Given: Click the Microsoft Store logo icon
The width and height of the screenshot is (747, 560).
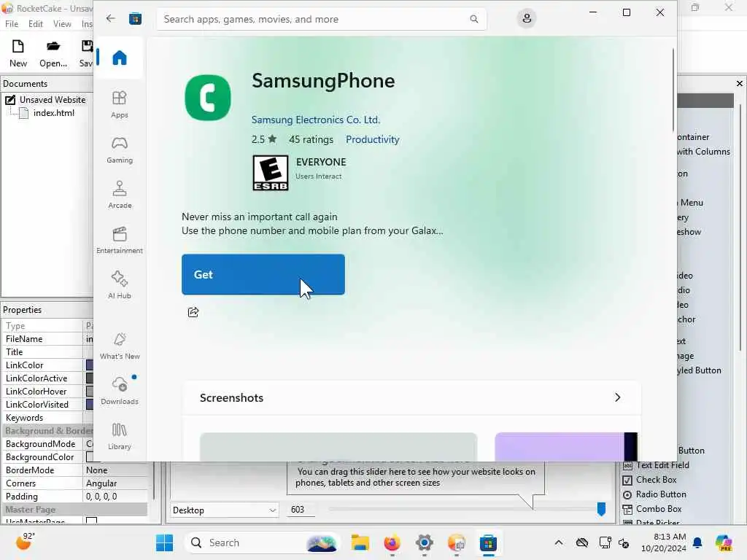Looking at the screenshot, I should [135, 18].
